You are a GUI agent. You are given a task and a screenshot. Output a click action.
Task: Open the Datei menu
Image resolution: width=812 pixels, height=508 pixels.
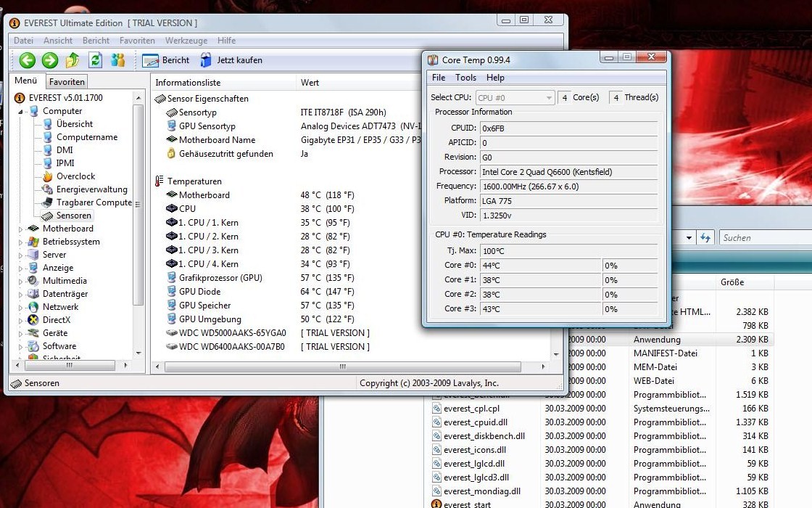click(23, 41)
